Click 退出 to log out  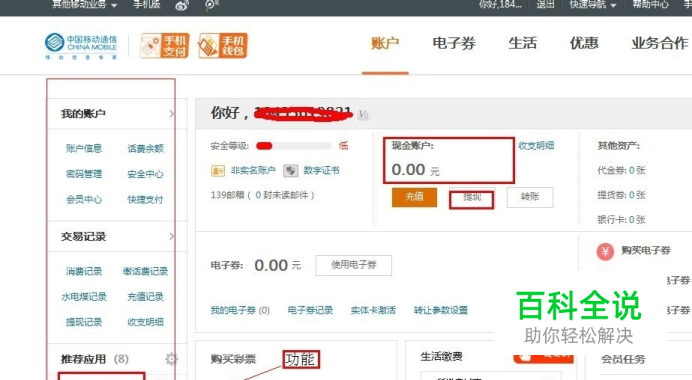545,5
